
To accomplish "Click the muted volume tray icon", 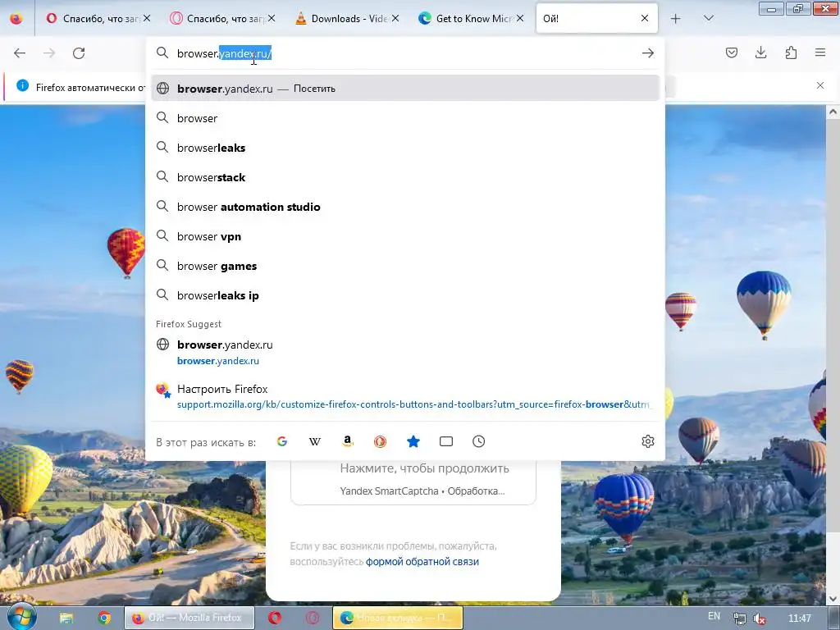I will pyautogui.click(x=760, y=619).
